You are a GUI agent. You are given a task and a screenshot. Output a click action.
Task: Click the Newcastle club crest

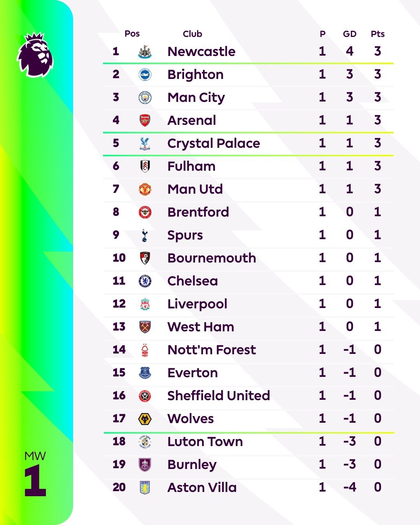(x=145, y=52)
